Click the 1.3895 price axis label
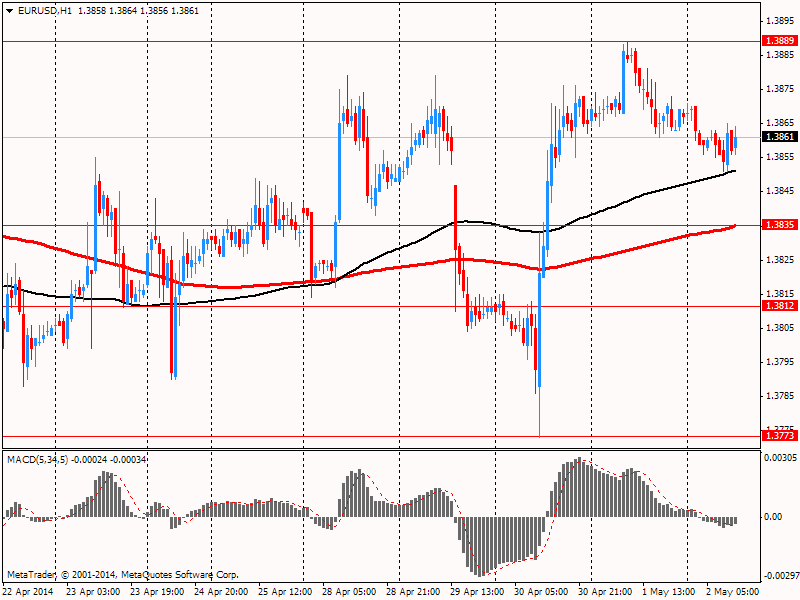Viewport: 800px width, 600px height. 779,21
